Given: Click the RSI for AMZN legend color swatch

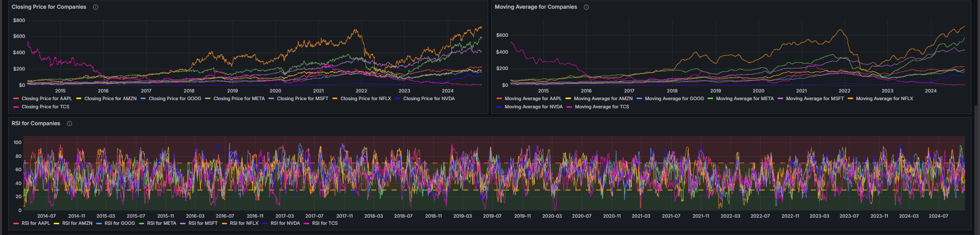Looking at the screenshot, I should [57, 223].
